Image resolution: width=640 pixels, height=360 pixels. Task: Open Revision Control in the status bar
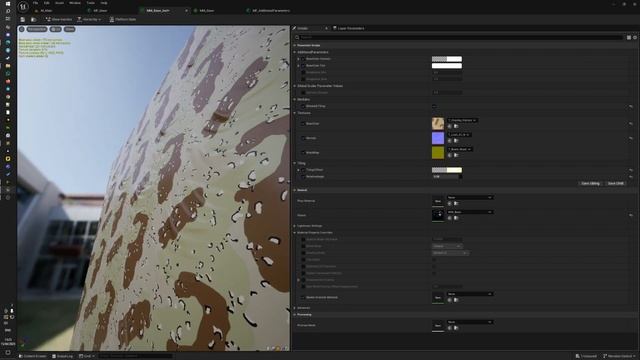620,356
